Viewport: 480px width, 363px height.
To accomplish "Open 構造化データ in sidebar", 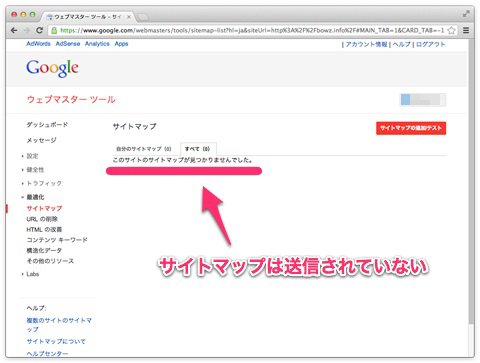I will 44,250.
